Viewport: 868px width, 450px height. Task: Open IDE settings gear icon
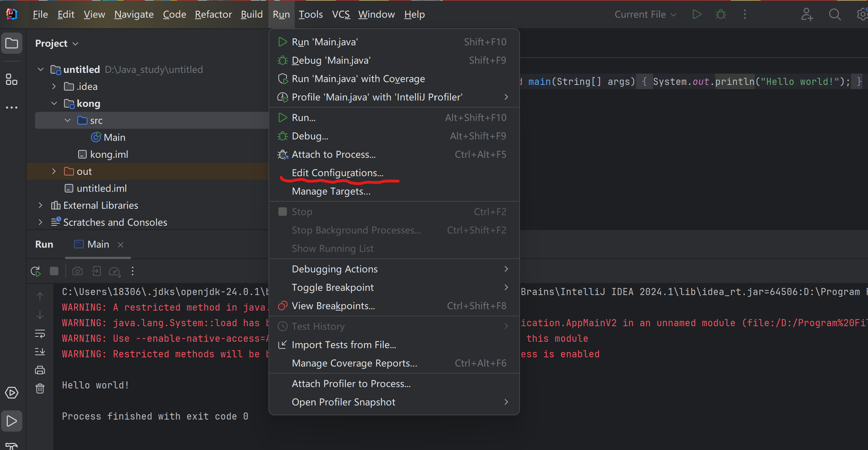(x=862, y=15)
